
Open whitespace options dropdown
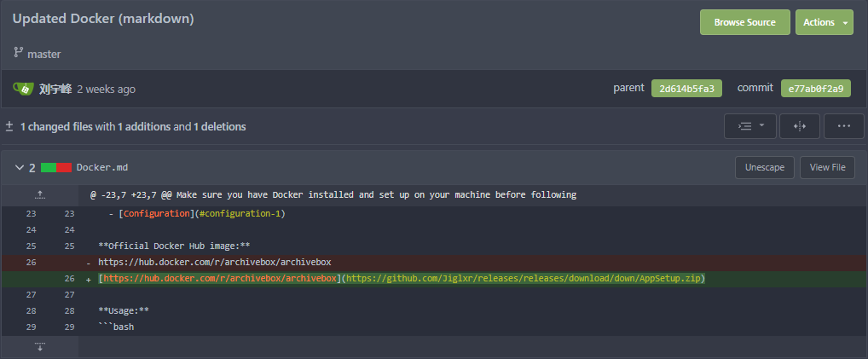[x=750, y=126]
